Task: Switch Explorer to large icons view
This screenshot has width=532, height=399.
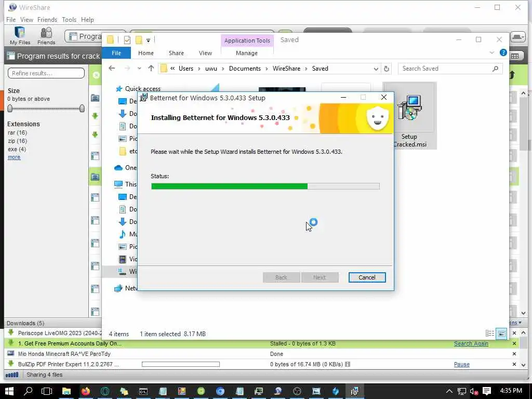Action: (501, 334)
